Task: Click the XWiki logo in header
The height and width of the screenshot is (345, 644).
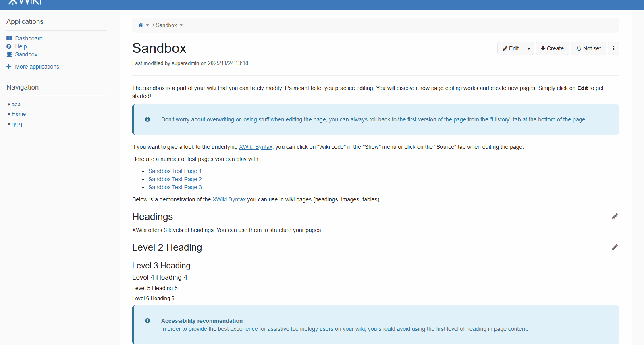Action: (x=25, y=2)
